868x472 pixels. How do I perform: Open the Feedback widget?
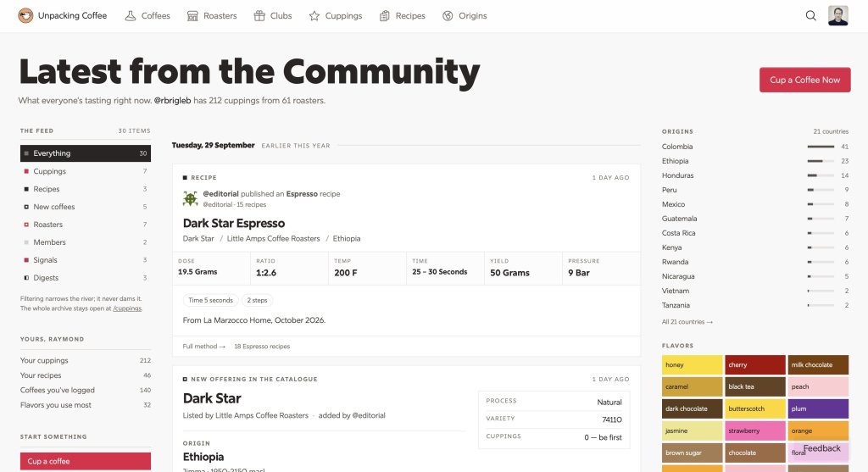click(821, 449)
